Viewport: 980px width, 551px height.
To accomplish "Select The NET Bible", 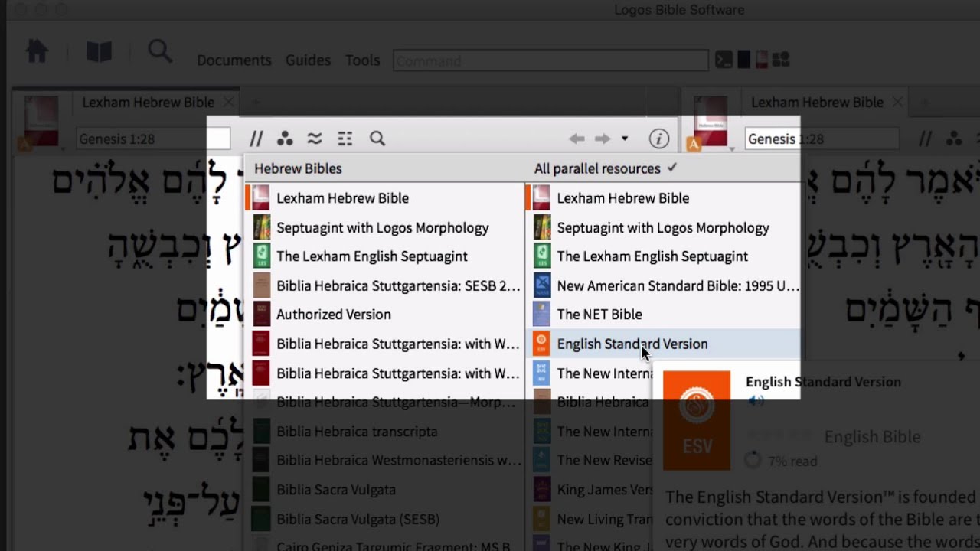I will pos(663,315).
